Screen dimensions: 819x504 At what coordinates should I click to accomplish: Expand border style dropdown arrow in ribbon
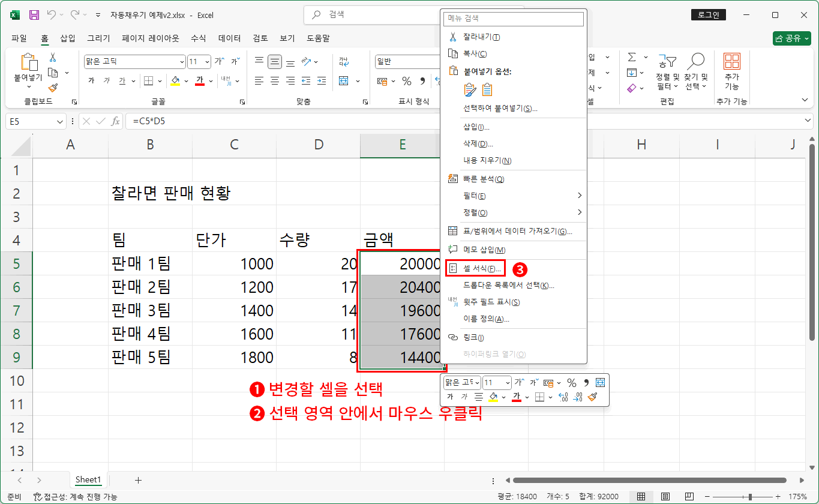coord(160,80)
